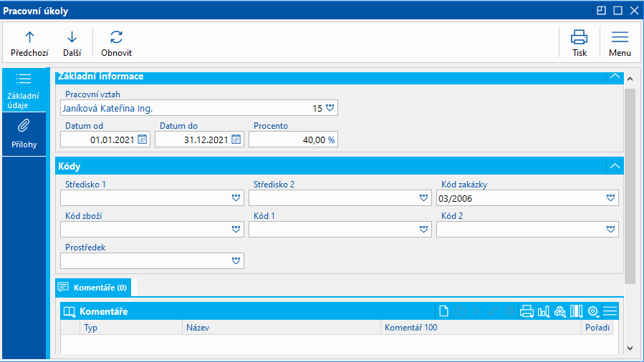Click the Pořadí column header
This screenshot has width=644, height=362.
pyautogui.click(x=597, y=328)
